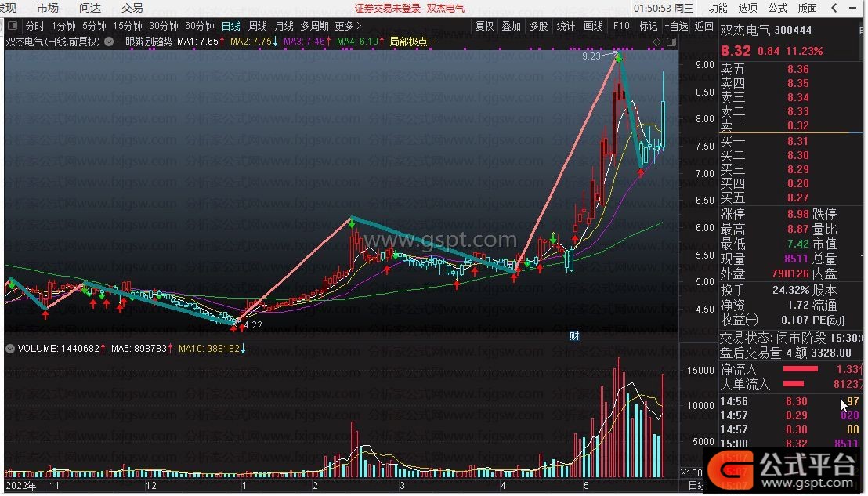Switch to 月线 monthly chart
This screenshot has width=868, height=496.
coord(284,26)
